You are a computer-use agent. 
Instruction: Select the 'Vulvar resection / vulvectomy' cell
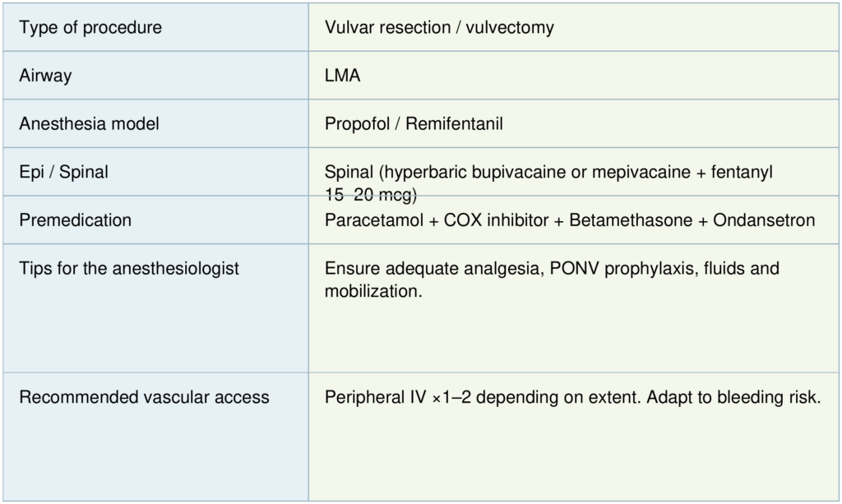click(439, 28)
